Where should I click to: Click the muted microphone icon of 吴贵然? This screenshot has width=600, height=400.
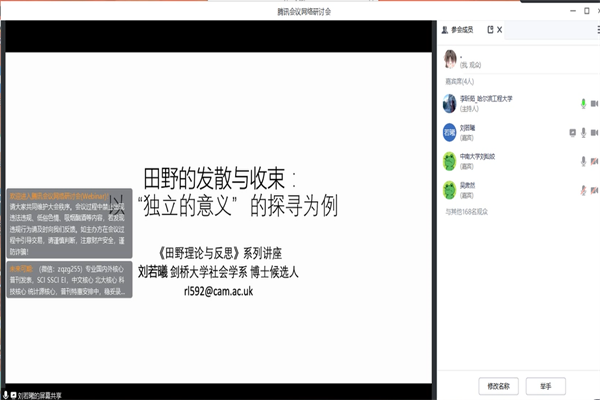coord(583,190)
